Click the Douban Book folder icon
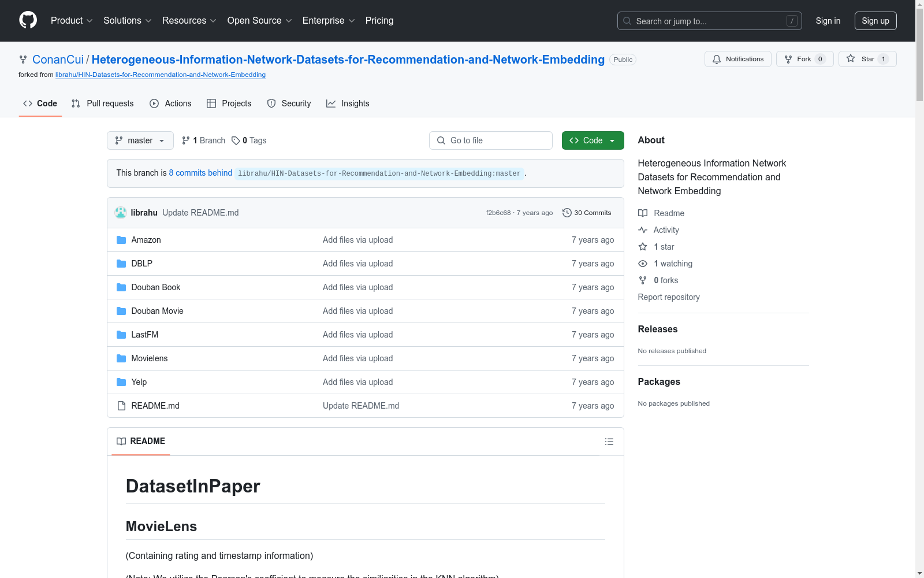Screen dimensions: 924x578 point(121,287)
